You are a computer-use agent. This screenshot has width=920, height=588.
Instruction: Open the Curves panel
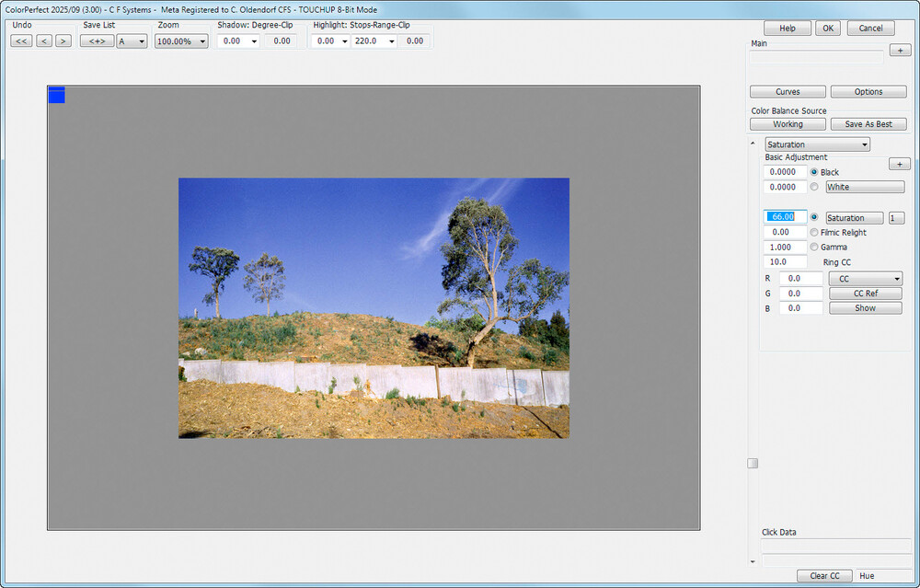pos(787,92)
